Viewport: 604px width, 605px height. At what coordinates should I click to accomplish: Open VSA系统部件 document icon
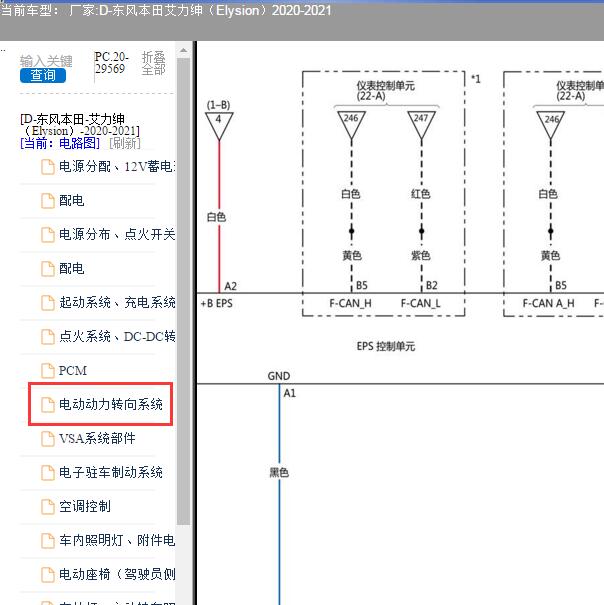coord(48,438)
